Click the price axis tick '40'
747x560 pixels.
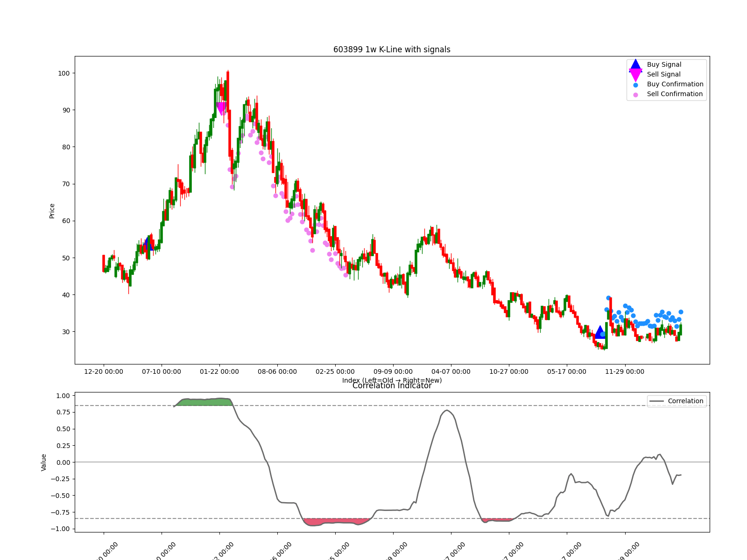(x=66, y=295)
